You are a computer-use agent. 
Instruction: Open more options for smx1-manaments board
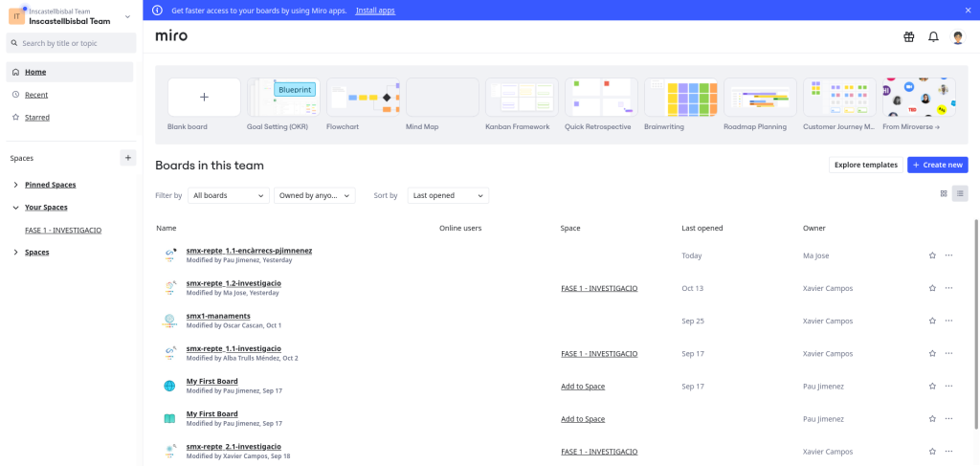coord(948,321)
